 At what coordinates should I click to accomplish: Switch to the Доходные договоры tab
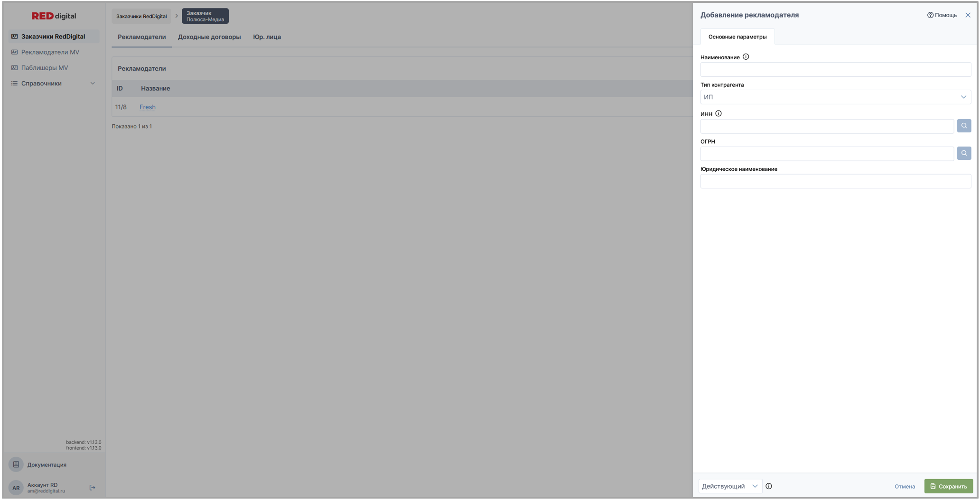tap(209, 37)
